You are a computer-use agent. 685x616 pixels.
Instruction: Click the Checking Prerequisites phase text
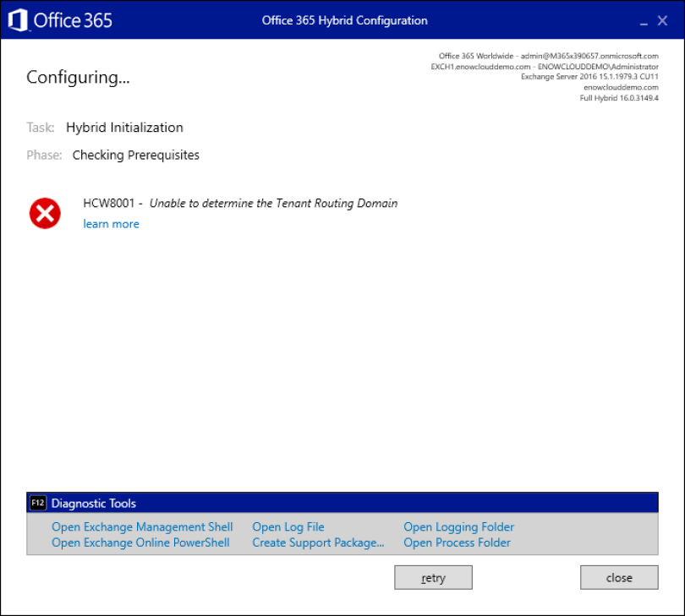coord(136,155)
